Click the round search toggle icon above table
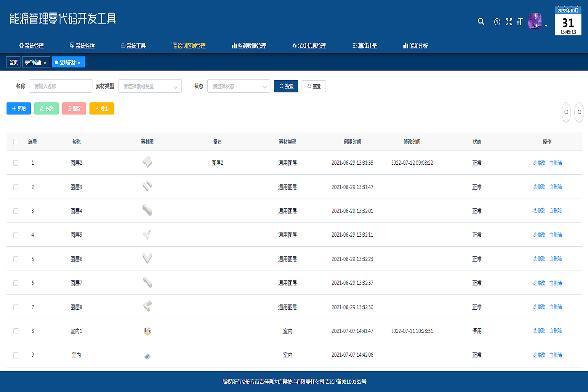This screenshot has height=392, width=588. click(566, 112)
